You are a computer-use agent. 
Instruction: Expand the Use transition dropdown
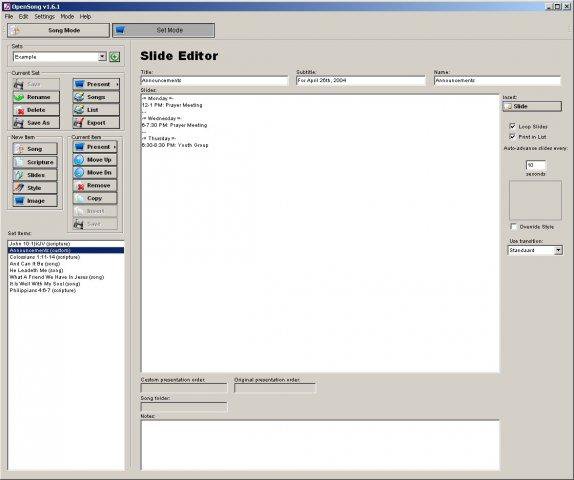coord(558,250)
